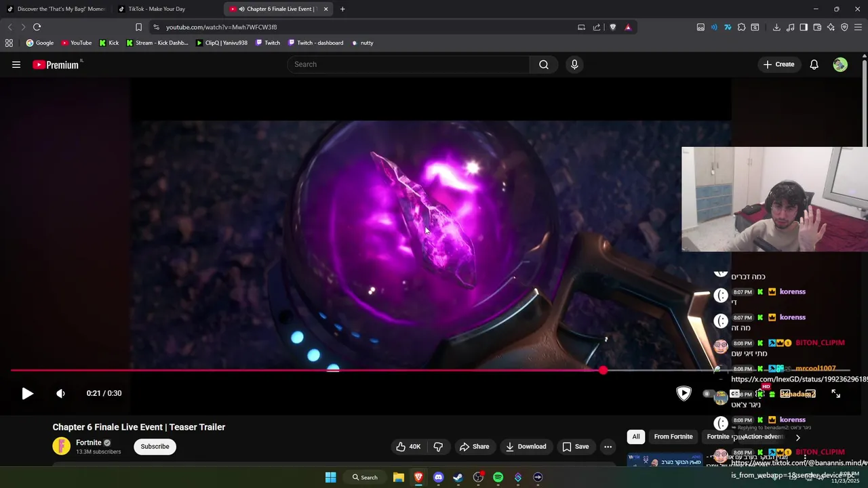Exit fullscreen/expand video with arrows icon

(x=835, y=394)
